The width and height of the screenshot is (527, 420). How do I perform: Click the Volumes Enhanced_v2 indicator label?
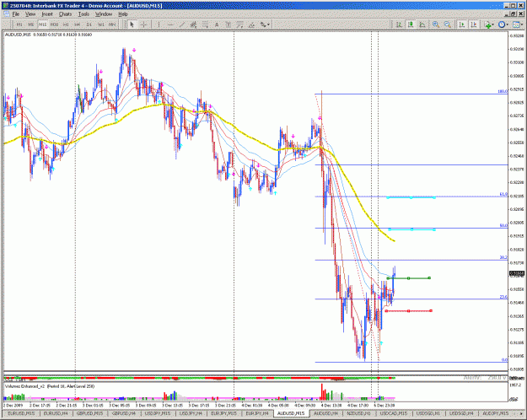(50, 386)
